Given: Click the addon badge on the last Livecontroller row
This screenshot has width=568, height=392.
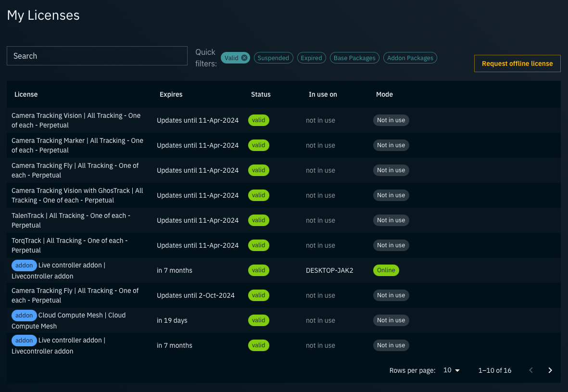Looking at the screenshot, I should point(24,340).
